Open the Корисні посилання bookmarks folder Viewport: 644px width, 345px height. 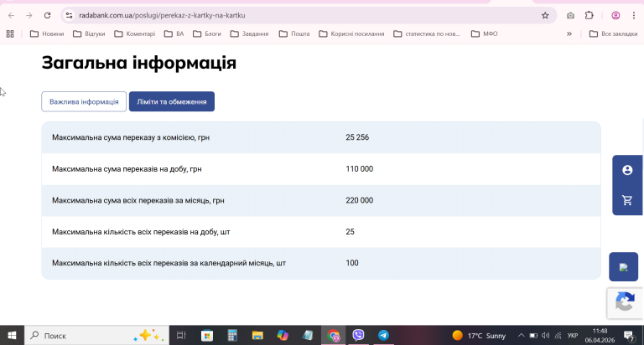tap(351, 33)
